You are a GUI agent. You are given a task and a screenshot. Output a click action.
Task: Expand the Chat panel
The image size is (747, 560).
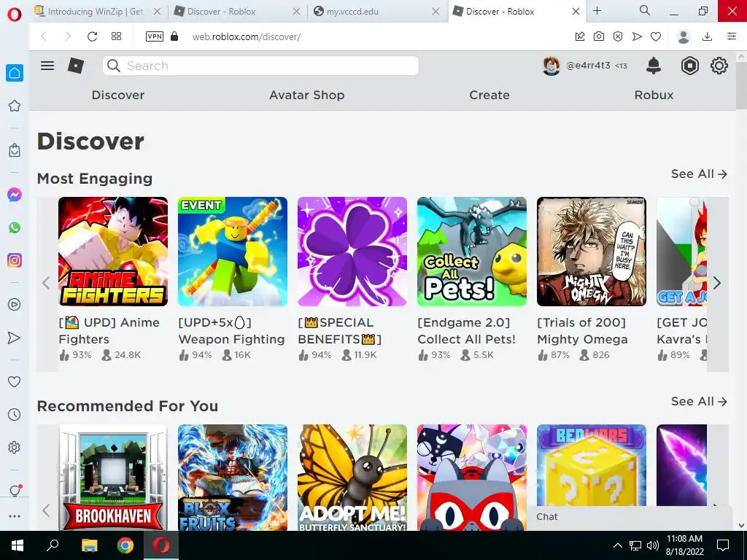pos(629,517)
